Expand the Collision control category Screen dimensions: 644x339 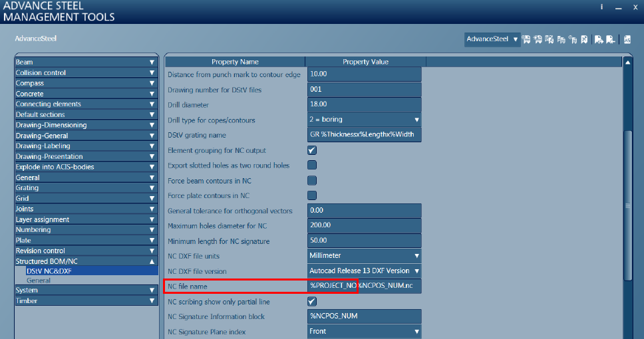86,72
